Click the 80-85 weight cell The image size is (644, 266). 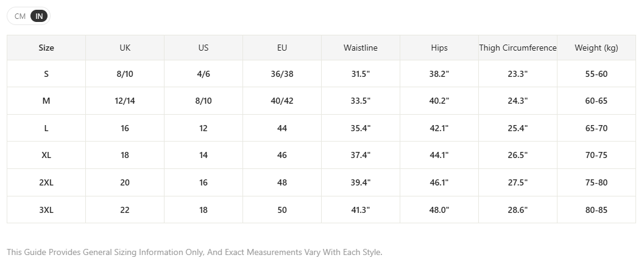point(596,210)
